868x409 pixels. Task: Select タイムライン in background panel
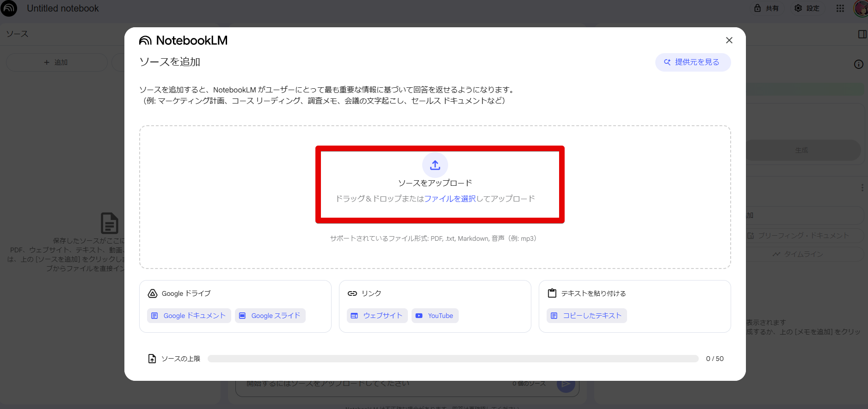804,254
